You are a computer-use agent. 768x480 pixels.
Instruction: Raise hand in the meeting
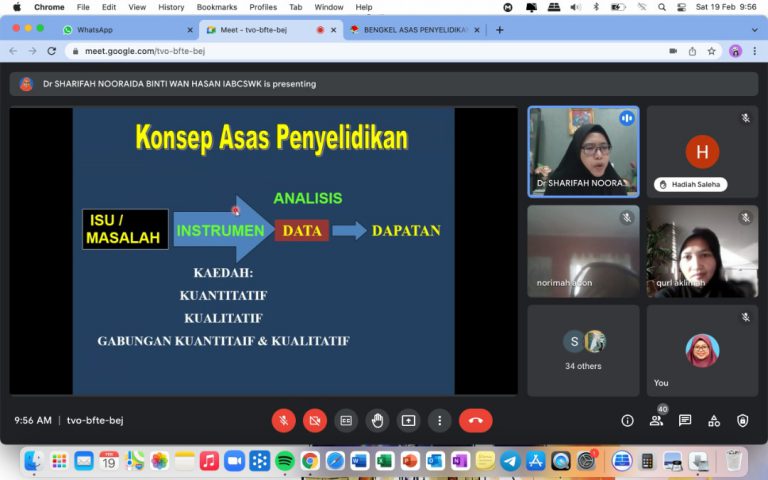tap(377, 421)
